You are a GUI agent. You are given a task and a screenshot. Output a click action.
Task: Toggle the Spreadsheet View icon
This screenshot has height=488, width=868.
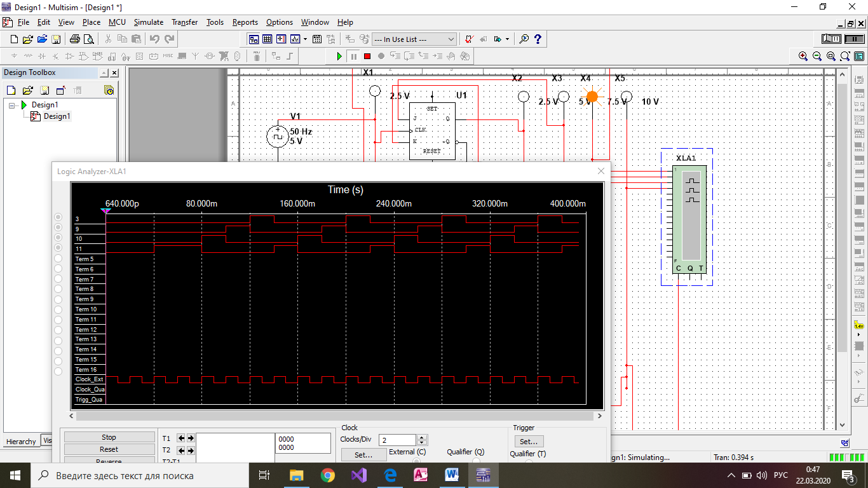(268, 39)
